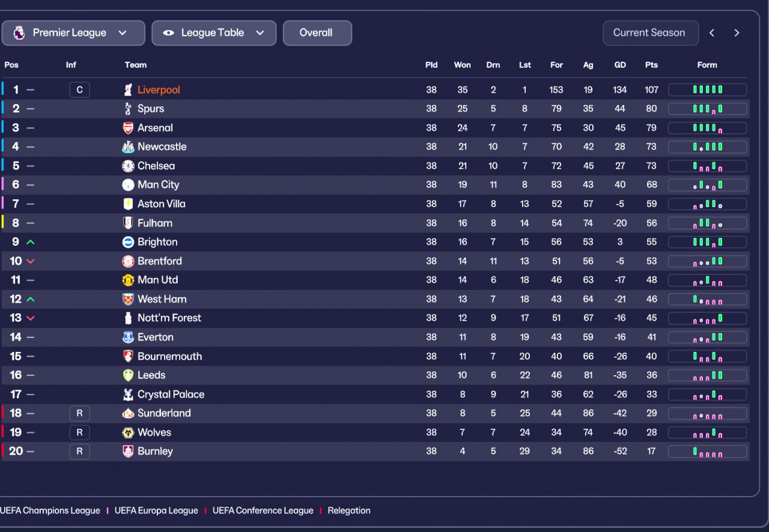Viewport: 769px width, 532px height.
Task: Click the Burnley club crest
Action: pyautogui.click(x=128, y=452)
